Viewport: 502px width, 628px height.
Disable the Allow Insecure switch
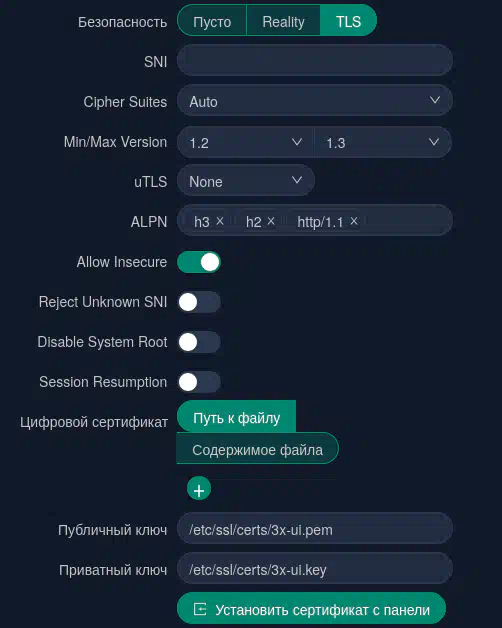click(199, 262)
